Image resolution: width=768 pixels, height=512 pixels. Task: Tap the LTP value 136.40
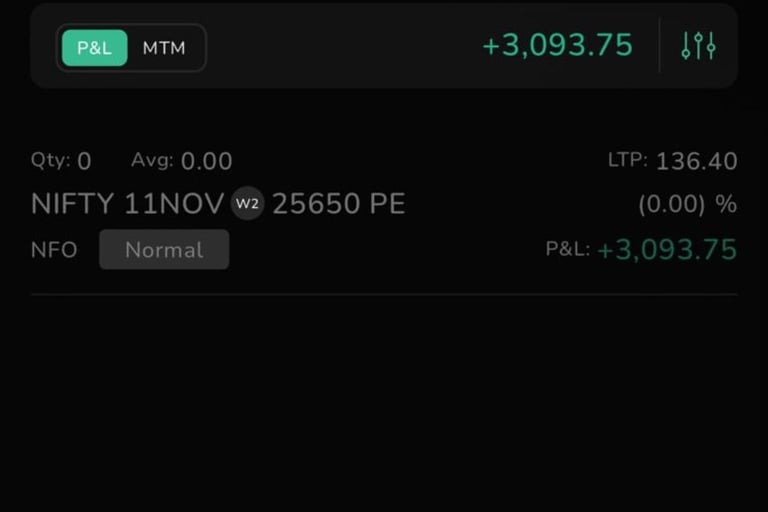point(697,161)
